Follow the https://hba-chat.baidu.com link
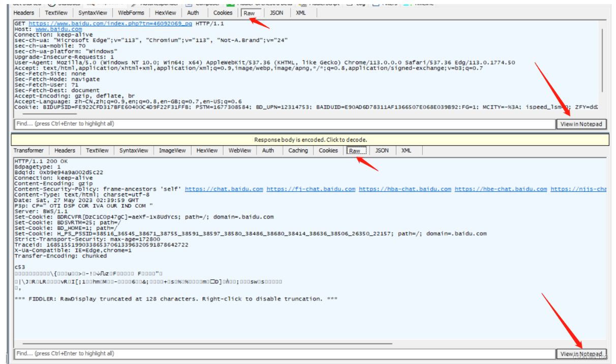Image resolution: width=616 pixels, height=364 pixels. point(405,189)
